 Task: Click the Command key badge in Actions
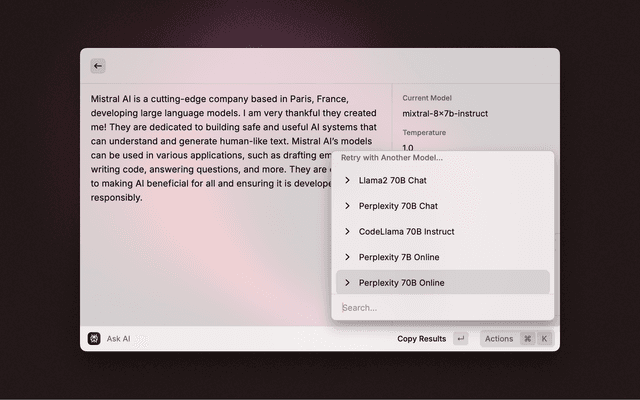(527, 338)
